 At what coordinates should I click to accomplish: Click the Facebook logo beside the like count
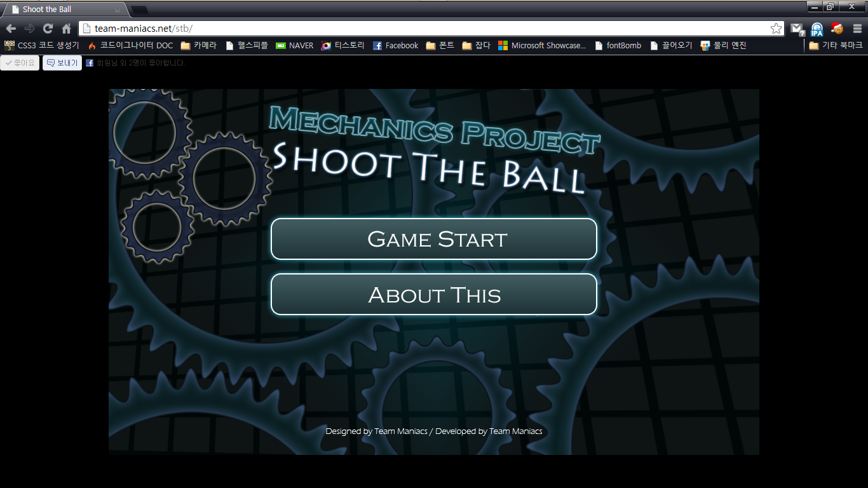point(90,63)
